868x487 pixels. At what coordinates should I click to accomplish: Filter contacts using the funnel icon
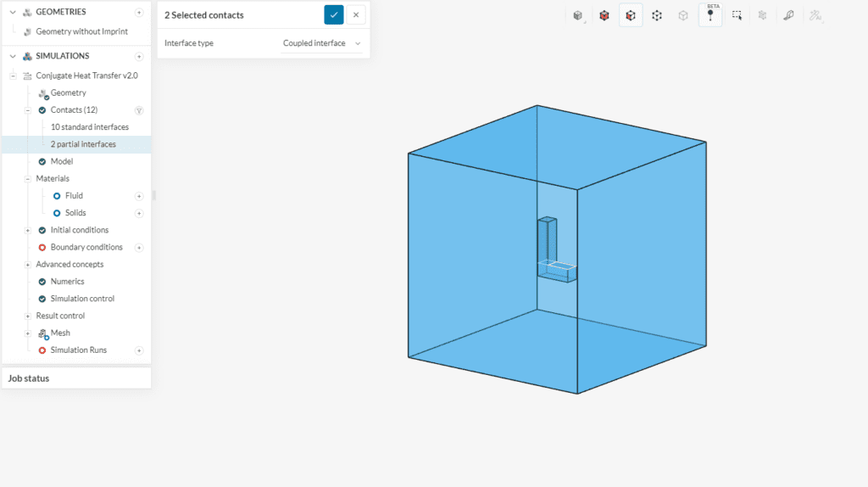click(139, 110)
